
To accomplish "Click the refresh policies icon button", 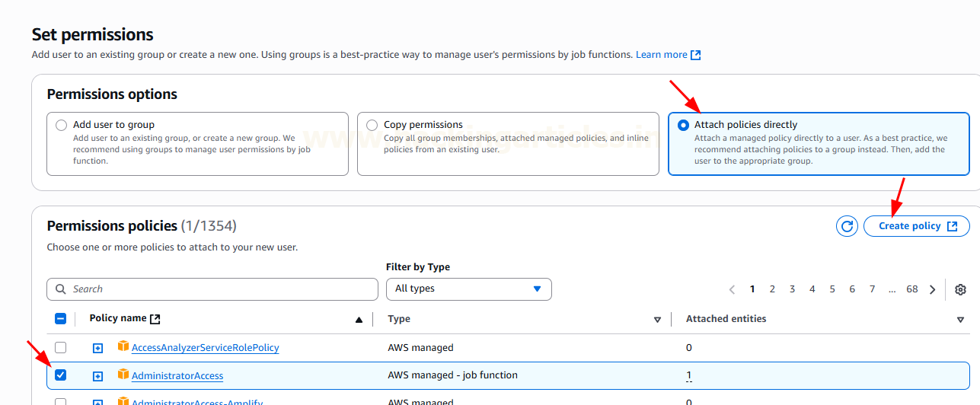I will click(847, 226).
